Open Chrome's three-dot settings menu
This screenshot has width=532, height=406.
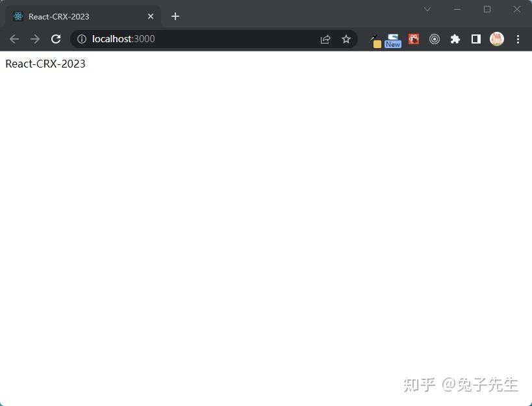click(518, 39)
